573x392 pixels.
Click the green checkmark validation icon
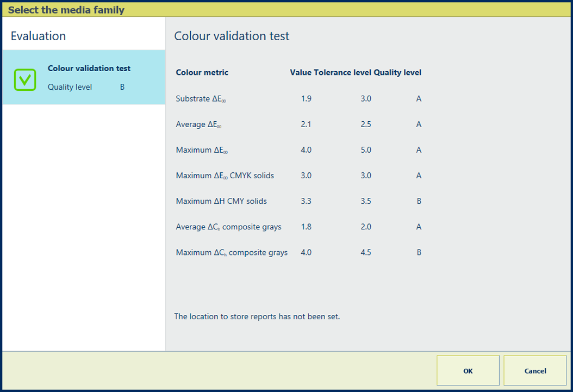(24, 79)
